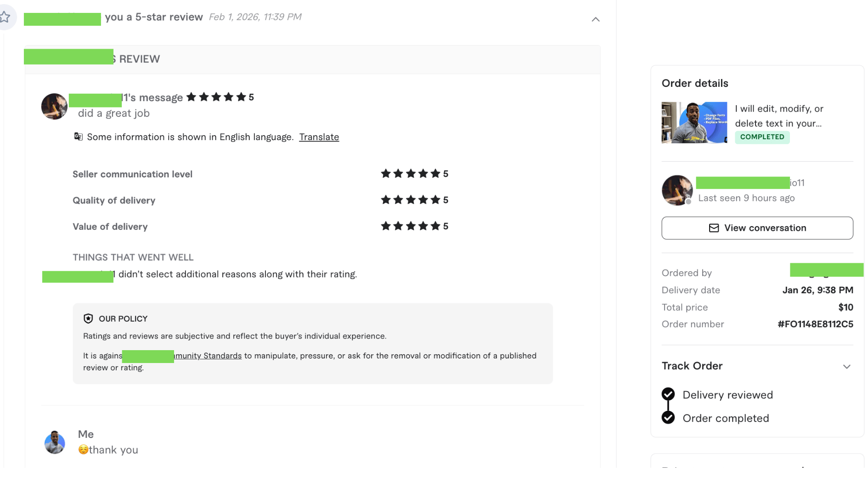868x488 pixels.
Task: Expand the Track Order chevron
Action: point(846,366)
